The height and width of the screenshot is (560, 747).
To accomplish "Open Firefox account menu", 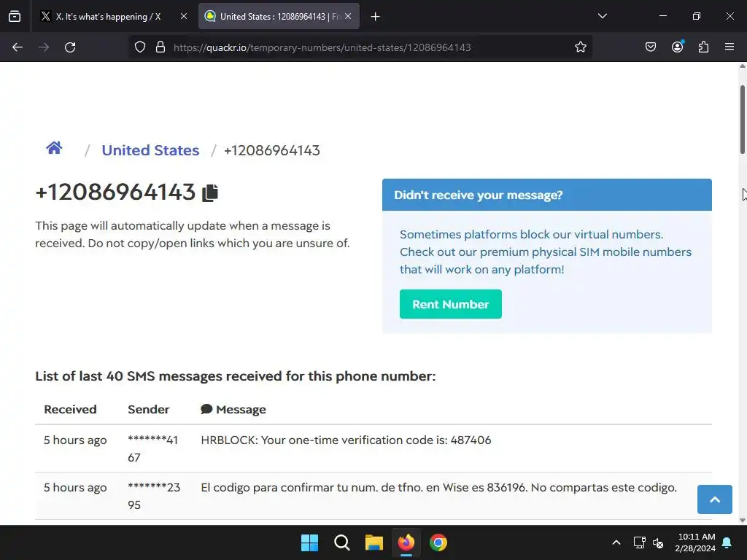I will [x=678, y=47].
